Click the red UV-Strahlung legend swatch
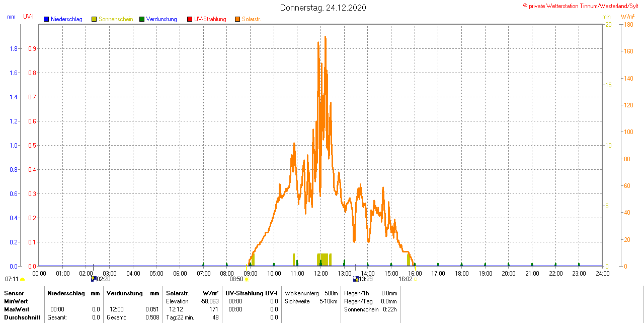The height and width of the screenshot is (323, 644). tap(190, 19)
